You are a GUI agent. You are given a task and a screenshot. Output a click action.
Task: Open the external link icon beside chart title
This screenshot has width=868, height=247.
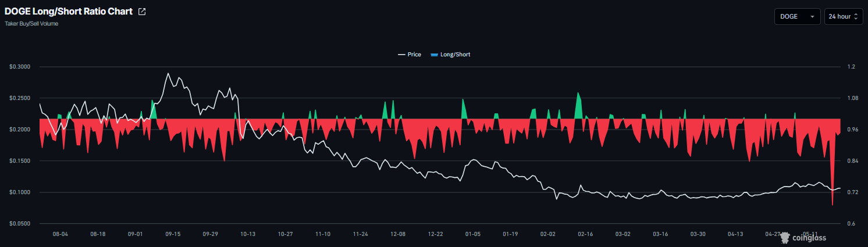pyautogui.click(x=142, y=12)
